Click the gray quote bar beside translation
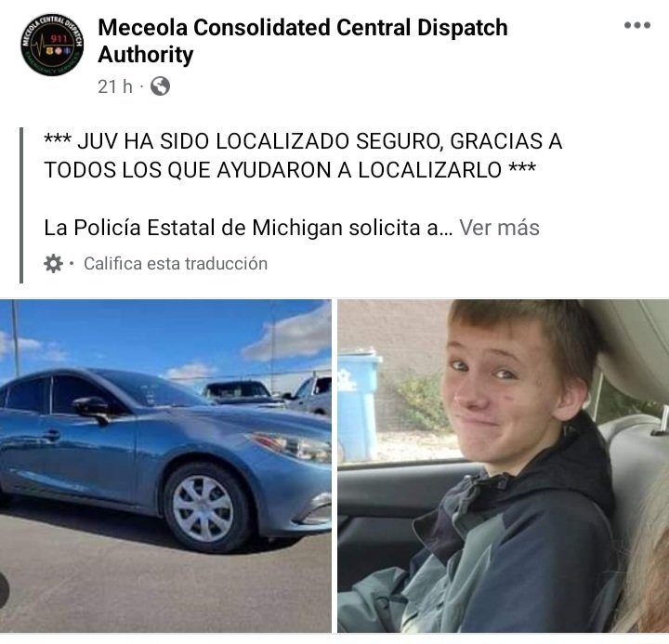669x644 pixels. [x=21, y=205]
